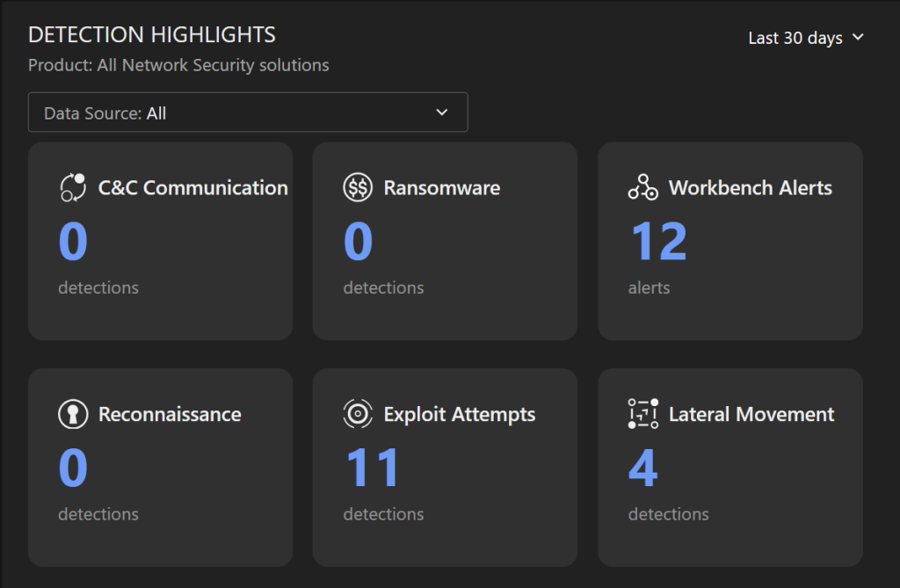Click the Exploit Attempts card title
This screenshot has height=588, width=900.
click(459, 414)
